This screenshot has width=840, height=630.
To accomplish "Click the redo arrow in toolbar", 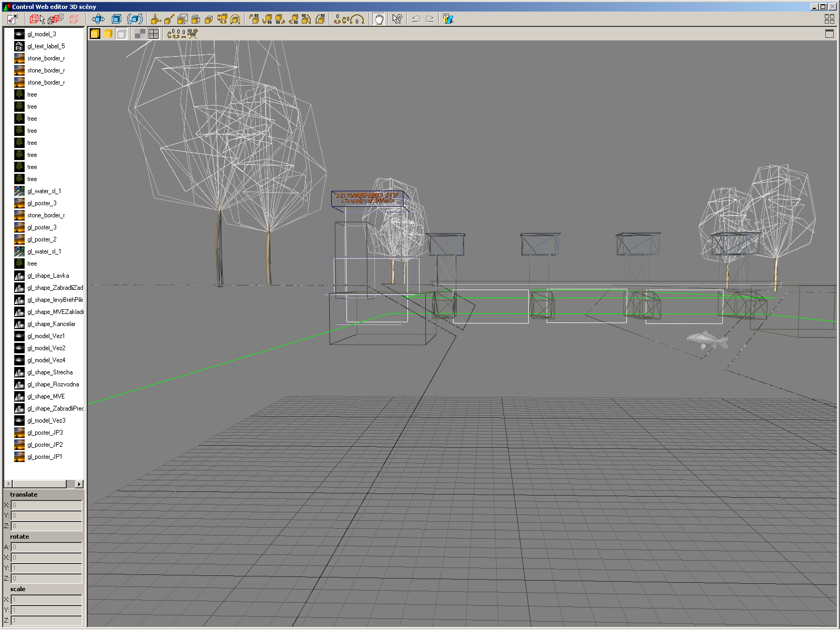I will pyautogui.click(x=429, y=19).
